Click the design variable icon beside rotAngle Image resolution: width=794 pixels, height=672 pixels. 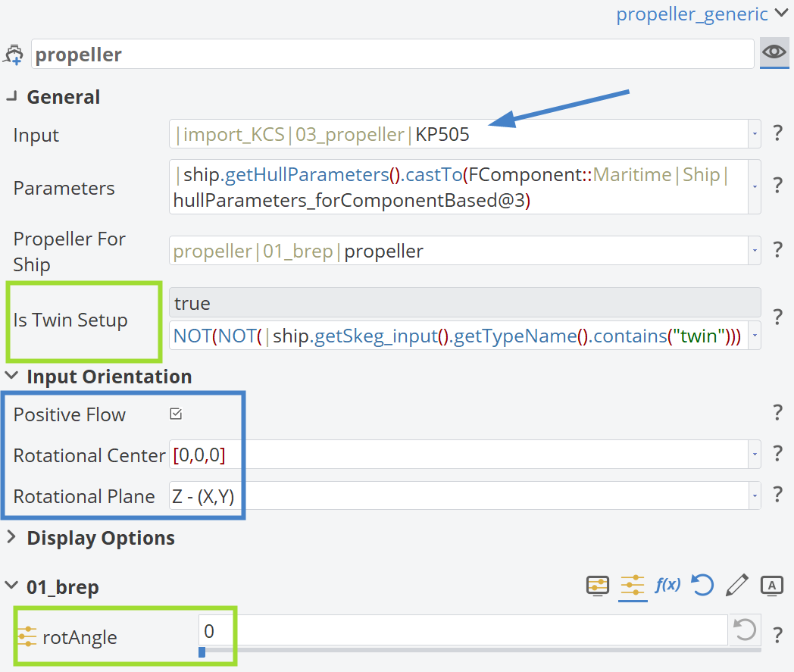(x=27, y=636)
